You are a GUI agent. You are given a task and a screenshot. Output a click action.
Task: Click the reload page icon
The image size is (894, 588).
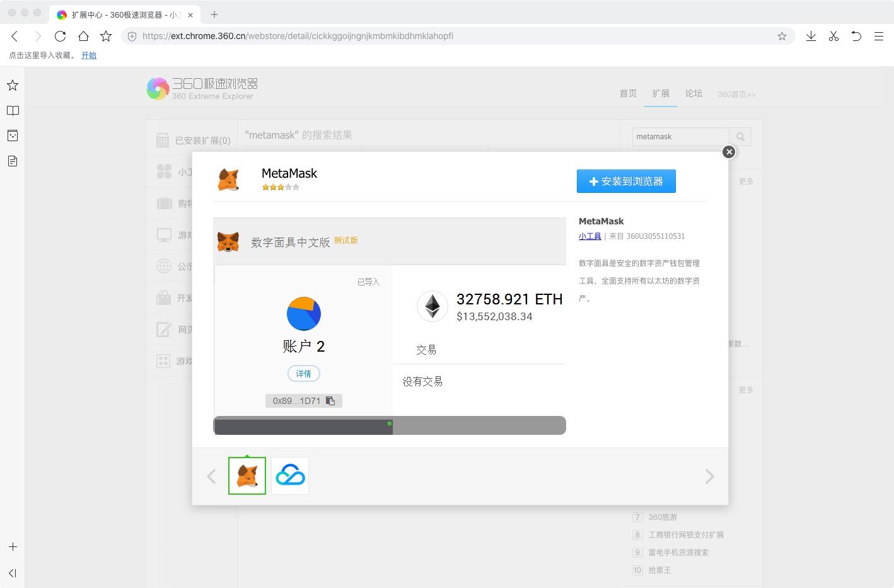(x=60, y=36)
